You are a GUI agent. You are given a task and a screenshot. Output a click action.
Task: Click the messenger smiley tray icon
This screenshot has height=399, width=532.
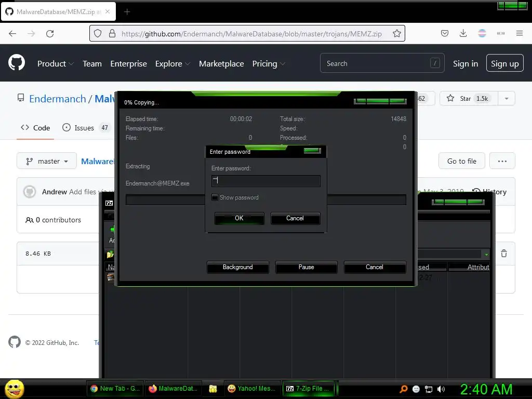(x=416, y=389)
